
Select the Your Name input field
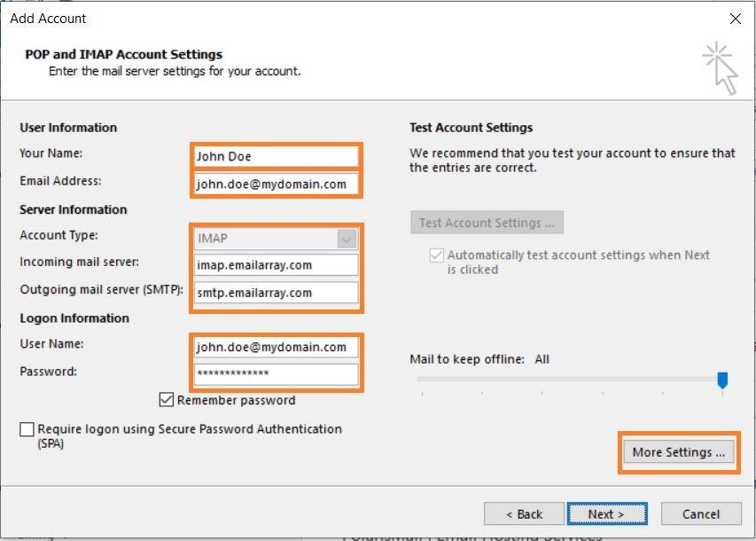point(276,155)
